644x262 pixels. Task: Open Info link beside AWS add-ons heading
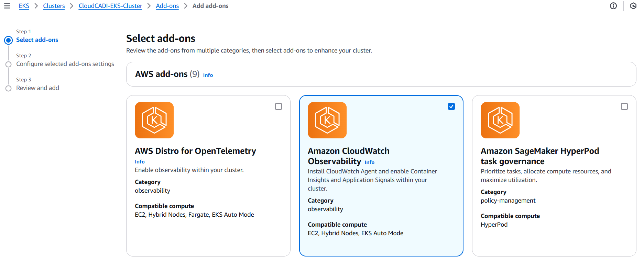coord(208,75)
